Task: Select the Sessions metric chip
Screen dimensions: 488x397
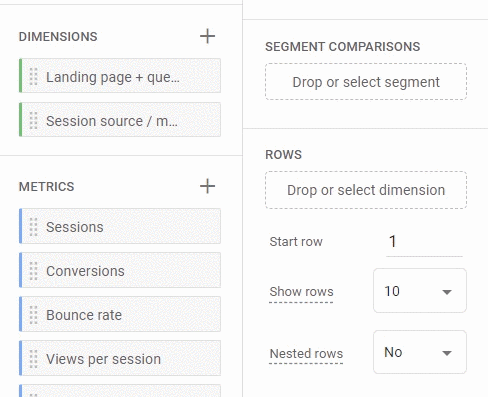Action: tap(120, 226)
